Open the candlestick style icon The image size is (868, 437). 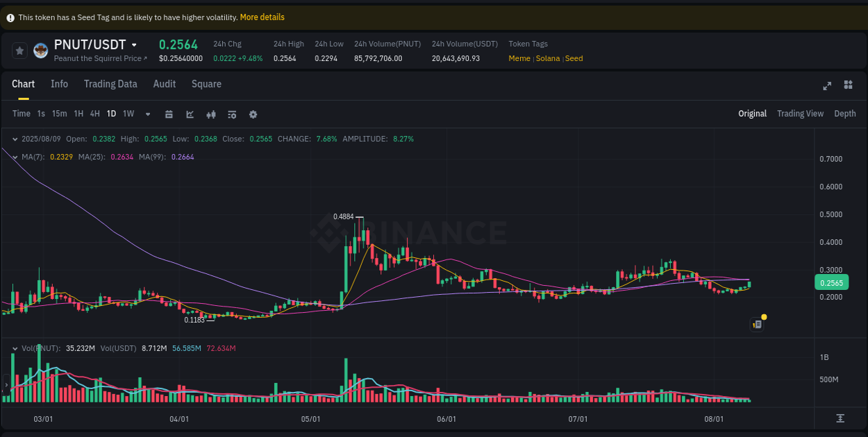[x=211, y=114]
